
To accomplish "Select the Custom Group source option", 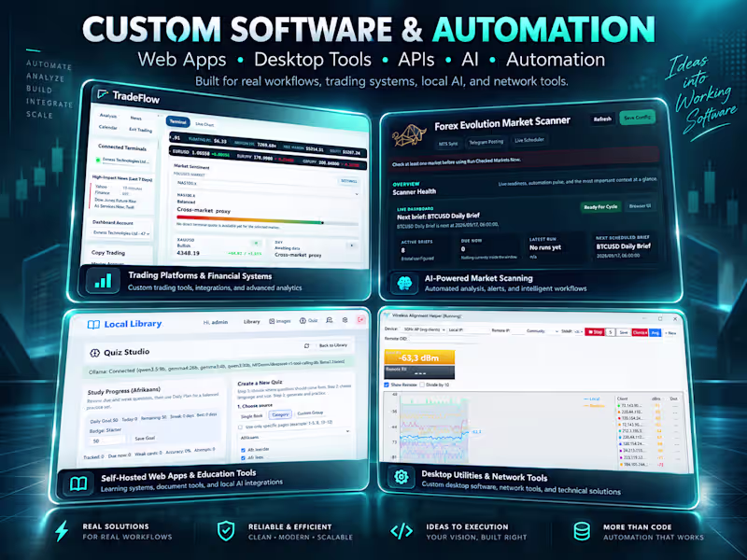I will [x=310, y=413].
